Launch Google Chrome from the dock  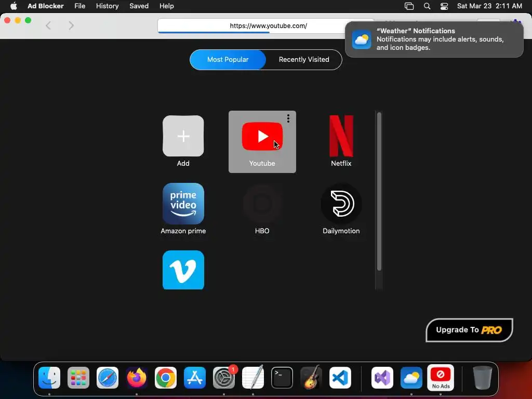click(x=166, y=378)
